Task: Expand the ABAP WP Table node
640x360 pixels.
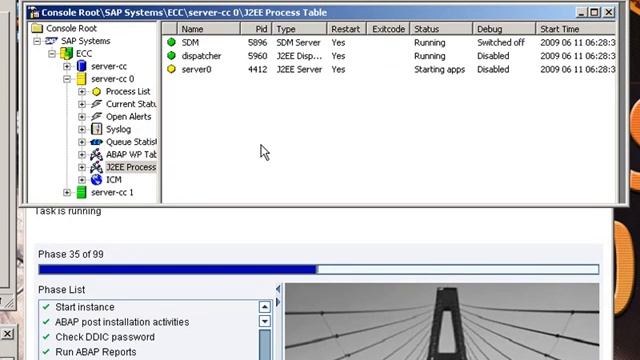Action: [x=82, y=155]
